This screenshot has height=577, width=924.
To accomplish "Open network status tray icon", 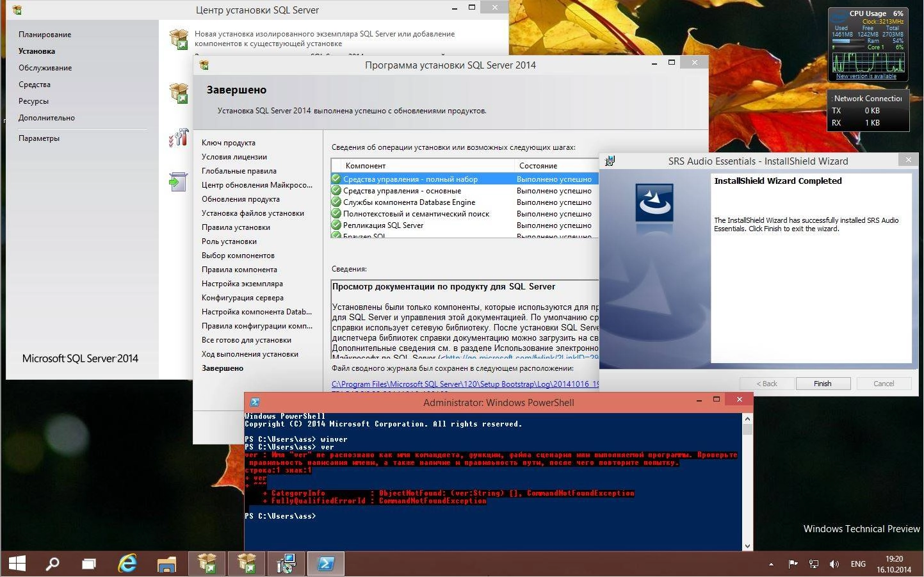I will [x=813, y=564].
